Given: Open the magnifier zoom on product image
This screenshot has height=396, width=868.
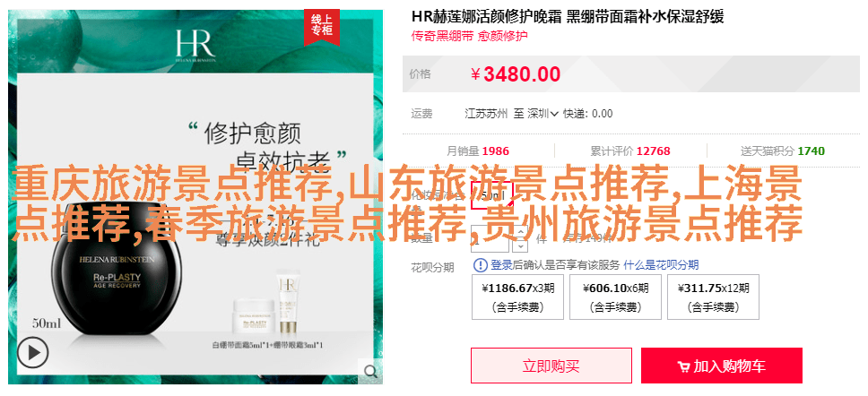Looking at the screenshot, I should coord(369,371).
